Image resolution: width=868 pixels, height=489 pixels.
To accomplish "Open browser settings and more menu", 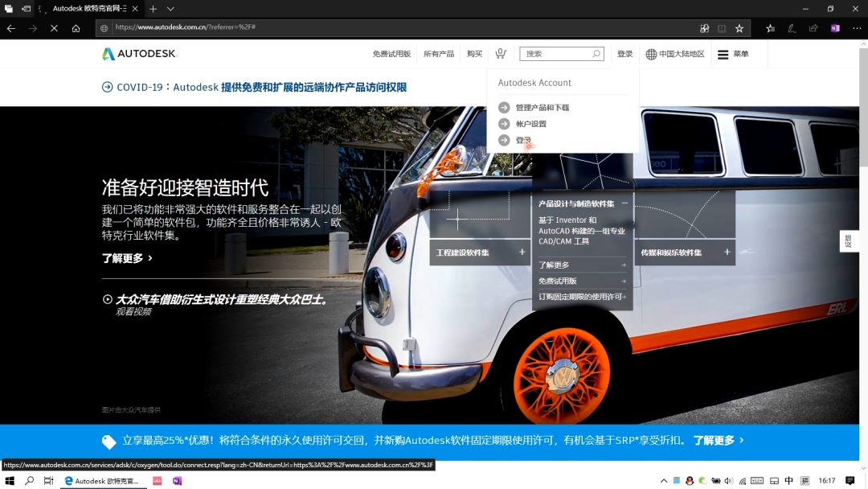I will point(857,28).
